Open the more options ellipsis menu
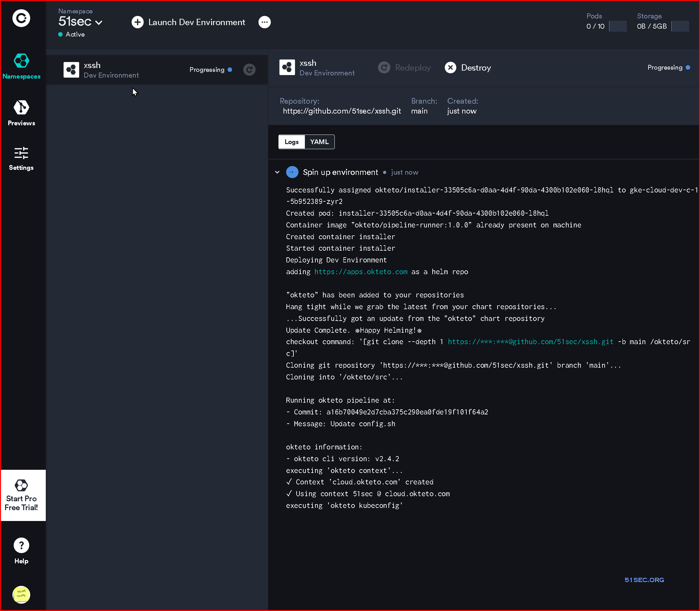The width and height of the screenshot is (700, 611). click(264, 22)
